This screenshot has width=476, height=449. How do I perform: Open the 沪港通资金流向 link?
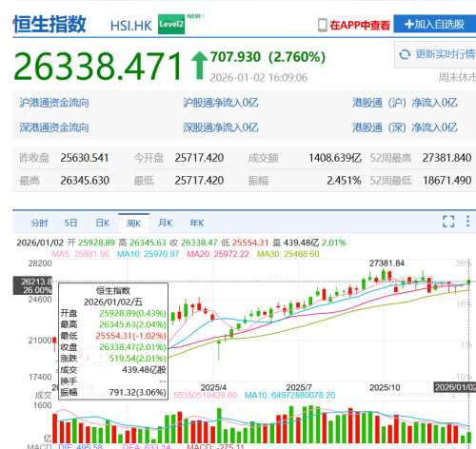point(54,103)
